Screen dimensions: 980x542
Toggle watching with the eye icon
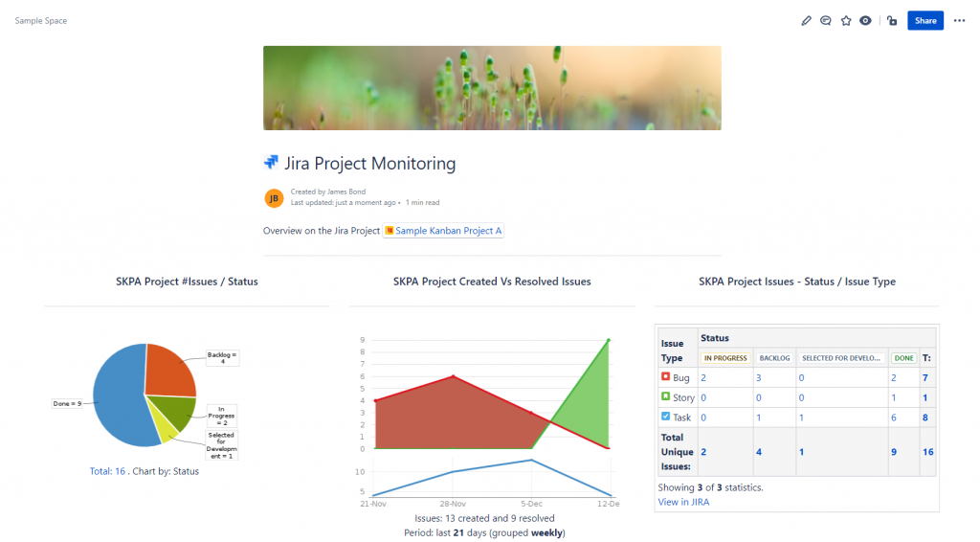(x=865, y=21)
